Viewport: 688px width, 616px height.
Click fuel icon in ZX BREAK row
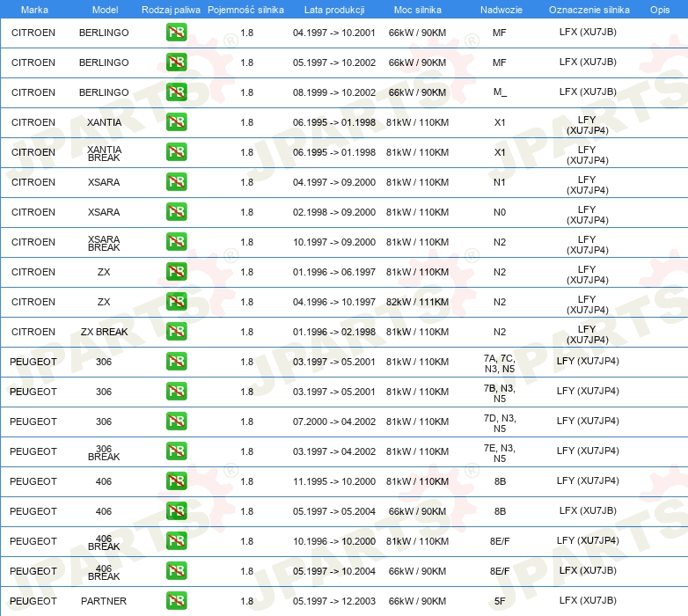(x=176, y=331)
